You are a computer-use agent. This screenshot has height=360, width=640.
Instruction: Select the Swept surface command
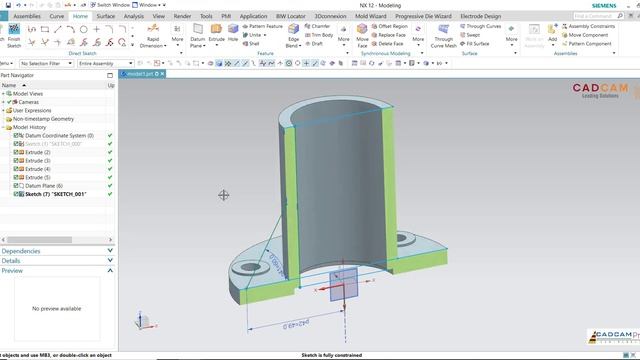coord(470,35)
